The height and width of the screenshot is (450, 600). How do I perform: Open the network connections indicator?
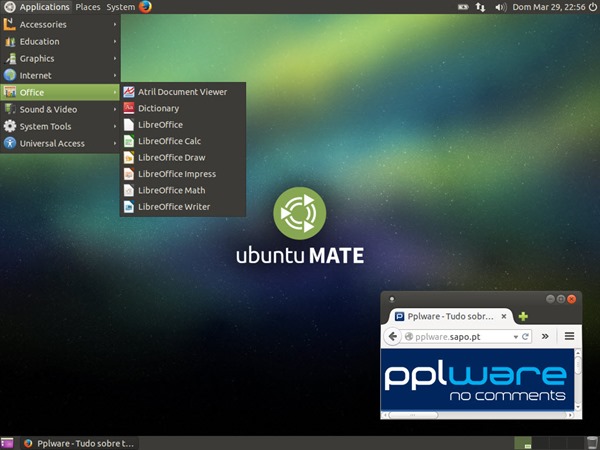click(481, 7)
